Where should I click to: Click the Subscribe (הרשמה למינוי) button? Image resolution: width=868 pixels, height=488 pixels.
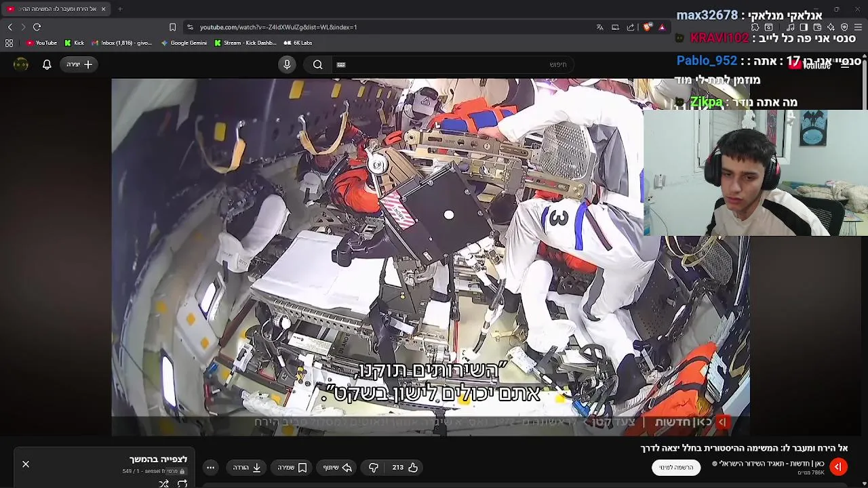pos(676,468)
